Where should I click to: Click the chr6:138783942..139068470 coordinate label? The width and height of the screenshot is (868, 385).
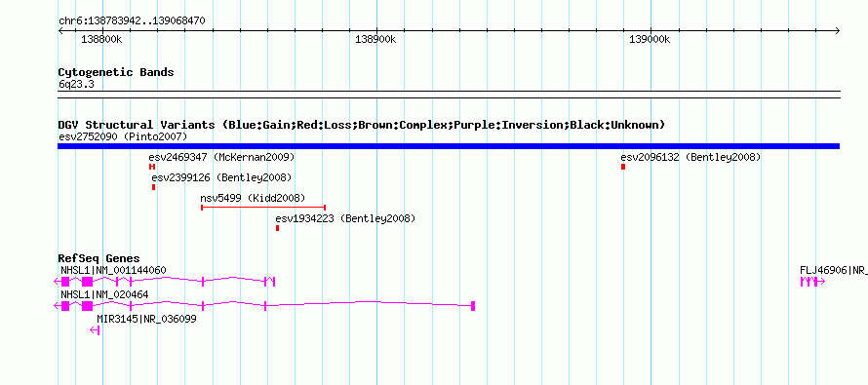tap(132, 21)
